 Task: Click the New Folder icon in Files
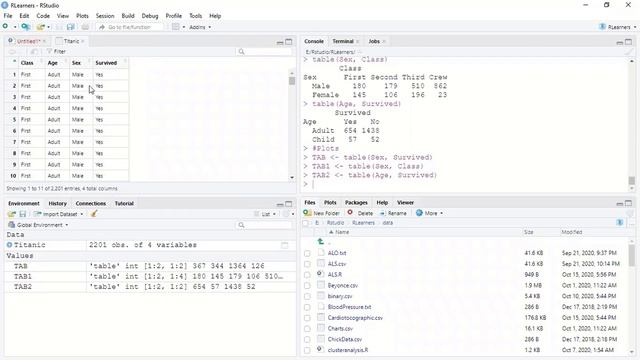coord(307,213)
